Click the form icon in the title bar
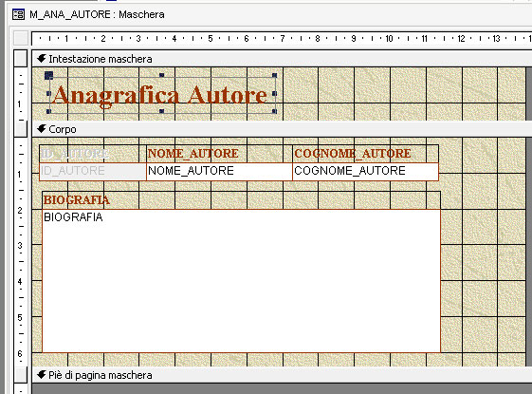The width and height of the screenshot is (532, 394). coord(18,14)
